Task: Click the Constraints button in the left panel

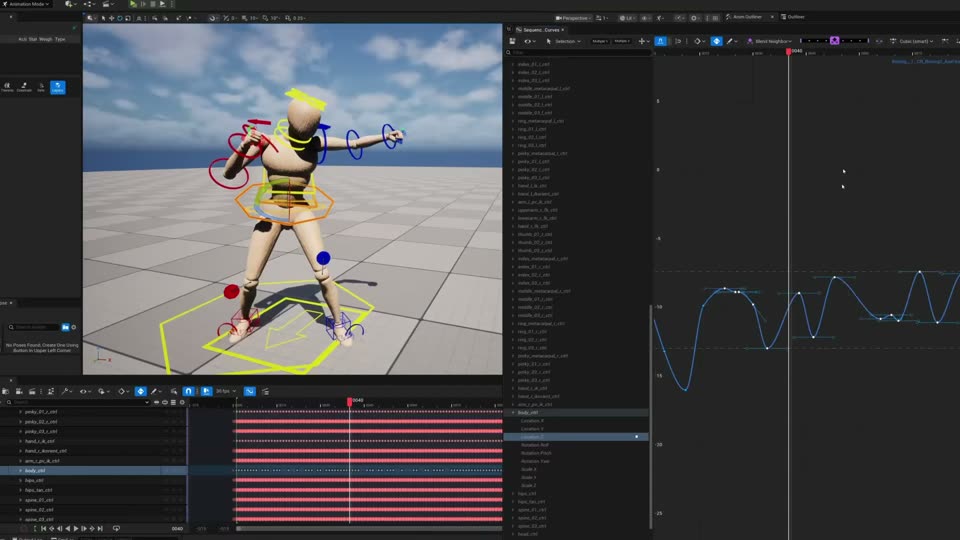Action: click(x=24, y=88)
